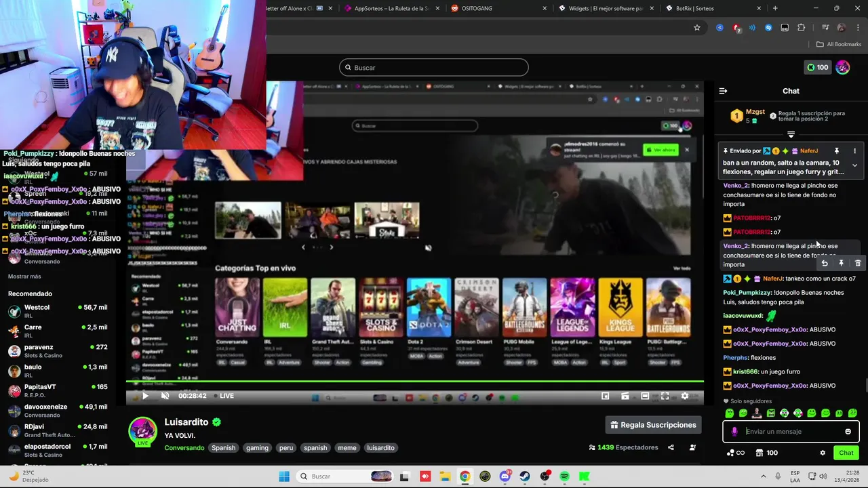Switch to the BotRix Sorteos tab
The width and height of the screenshot is (868, 488).
[x=712, y=8]
